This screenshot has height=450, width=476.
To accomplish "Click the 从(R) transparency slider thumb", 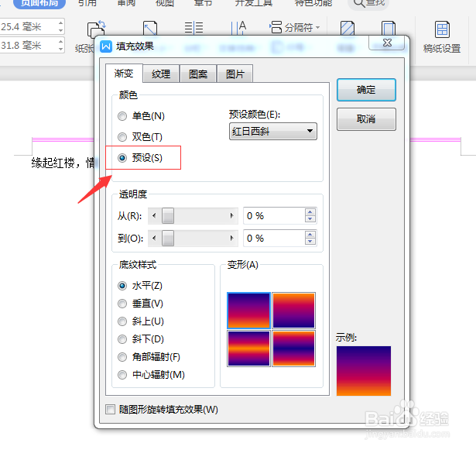I will point(168,216).
